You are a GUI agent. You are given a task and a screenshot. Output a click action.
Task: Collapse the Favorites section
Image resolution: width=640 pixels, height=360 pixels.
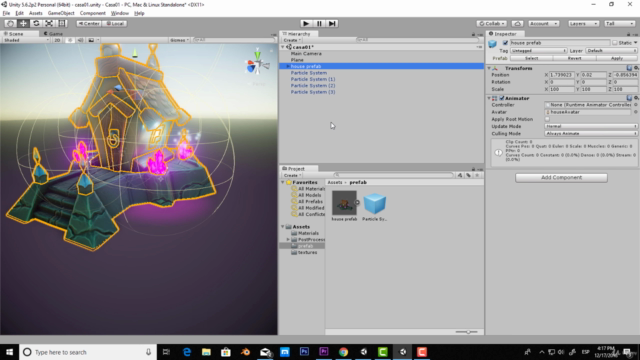282,182
